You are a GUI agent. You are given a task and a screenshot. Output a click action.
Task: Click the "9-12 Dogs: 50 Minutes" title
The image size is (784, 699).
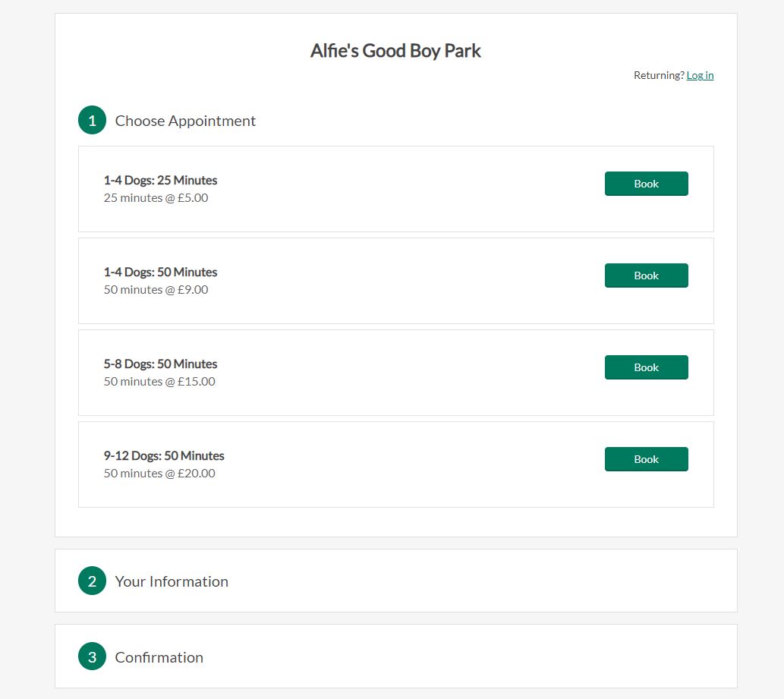coord(164,456)
